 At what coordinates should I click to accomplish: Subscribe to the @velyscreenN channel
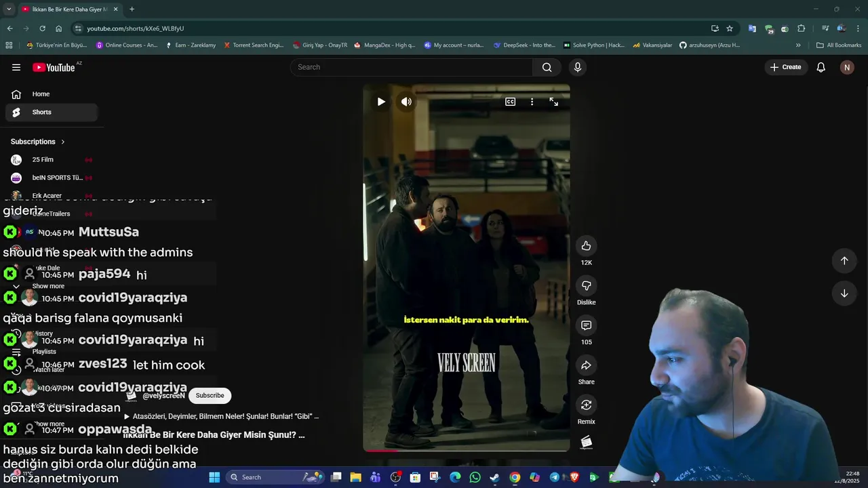click(x=210, y=395)
